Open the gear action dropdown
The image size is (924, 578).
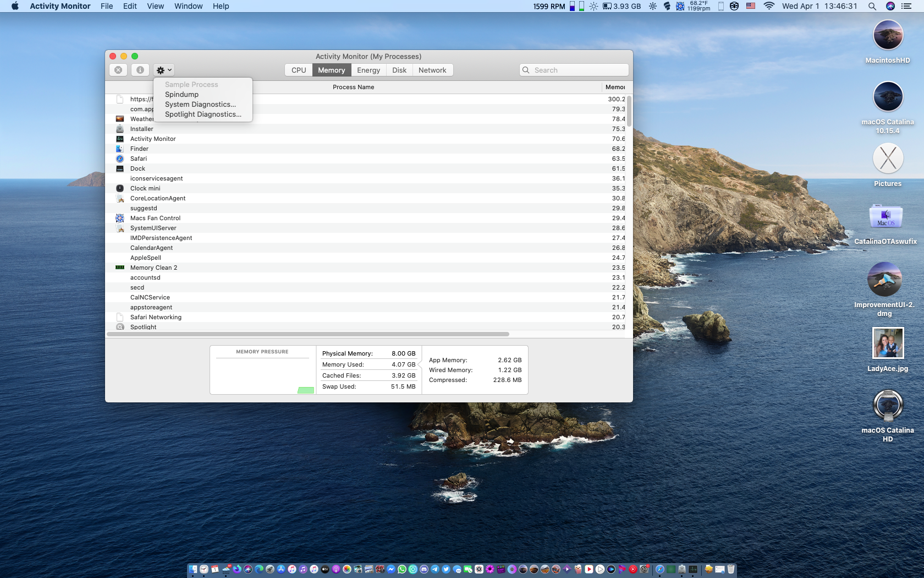tap(164, 70)
